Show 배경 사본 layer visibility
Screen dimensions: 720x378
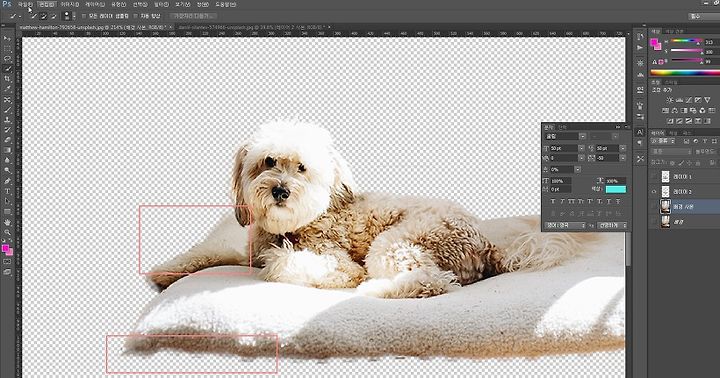(x=654, y=207)
